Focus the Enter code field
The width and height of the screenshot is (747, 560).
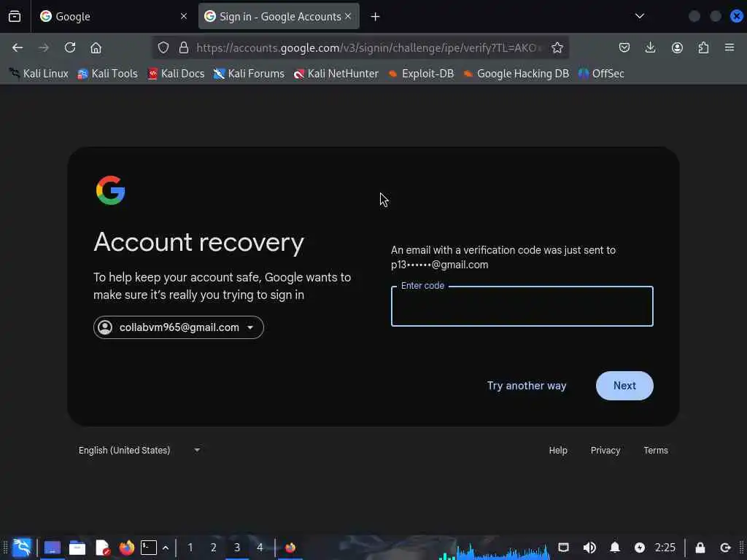point(522,306)
